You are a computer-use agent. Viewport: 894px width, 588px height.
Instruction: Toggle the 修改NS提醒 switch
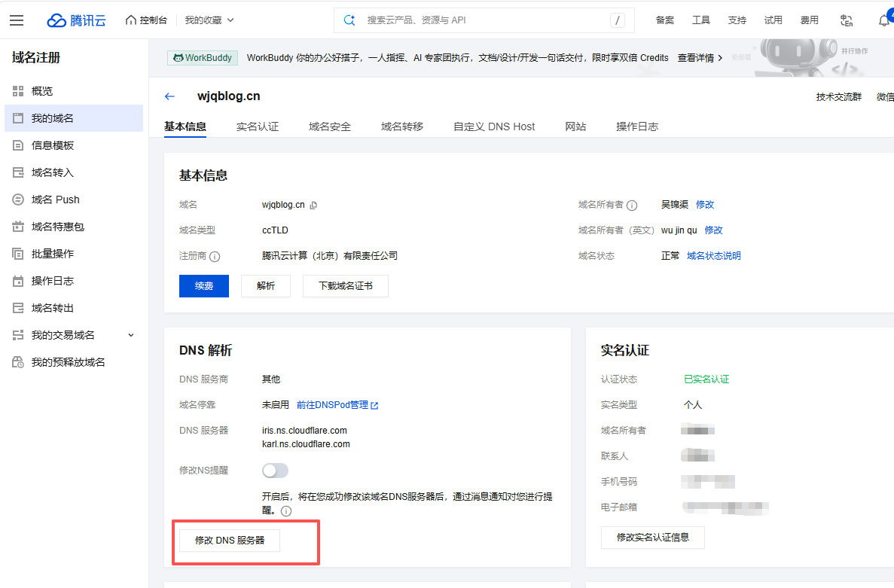(276, 471)
